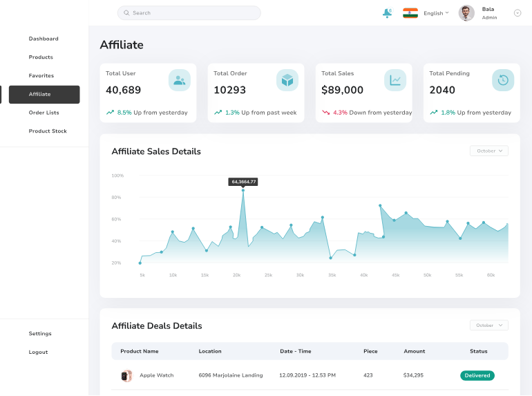The width and height of the screenshot is (532, 396).
Task: Click the notification bell icon
Action: (387, 13)
